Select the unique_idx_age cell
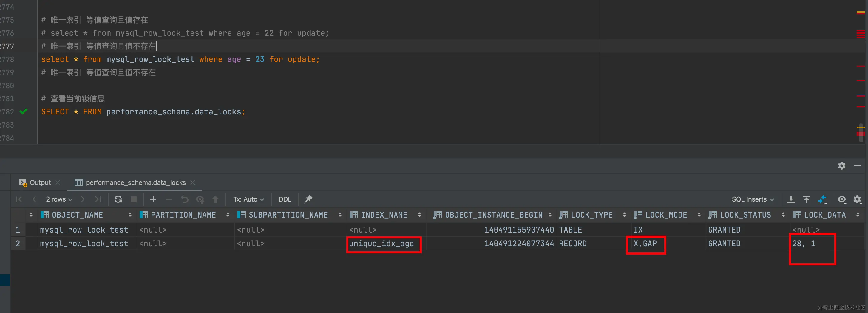The height and width of the screenshot is (313, 868). tap(381, 243)
